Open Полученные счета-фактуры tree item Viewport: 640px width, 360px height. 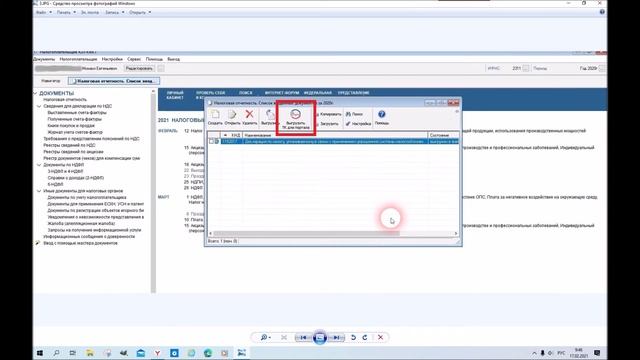click(x=75, y=119)
